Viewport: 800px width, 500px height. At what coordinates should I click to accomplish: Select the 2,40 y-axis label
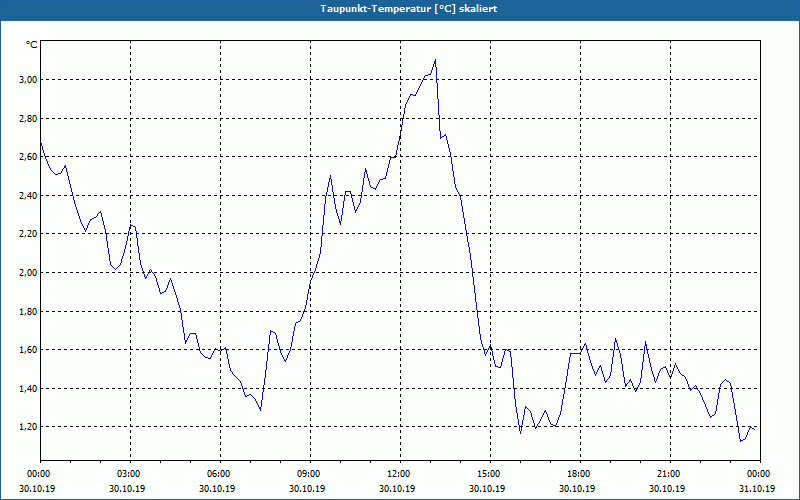click(29, 195)
